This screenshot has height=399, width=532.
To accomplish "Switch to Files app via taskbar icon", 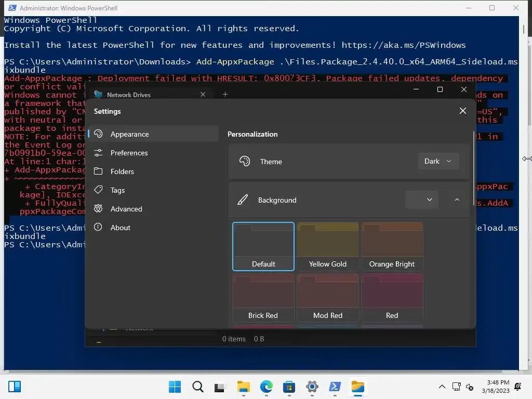I will [358, 387].
